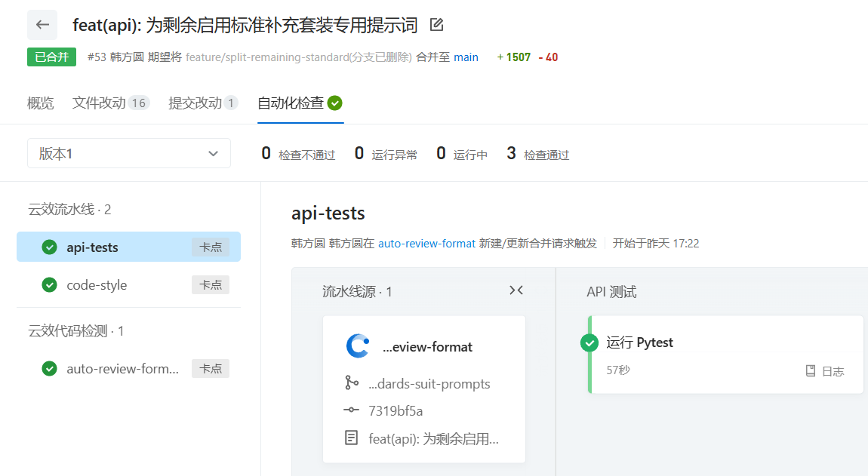Click the 提交改动 count badge 1

tap(231, 103)
